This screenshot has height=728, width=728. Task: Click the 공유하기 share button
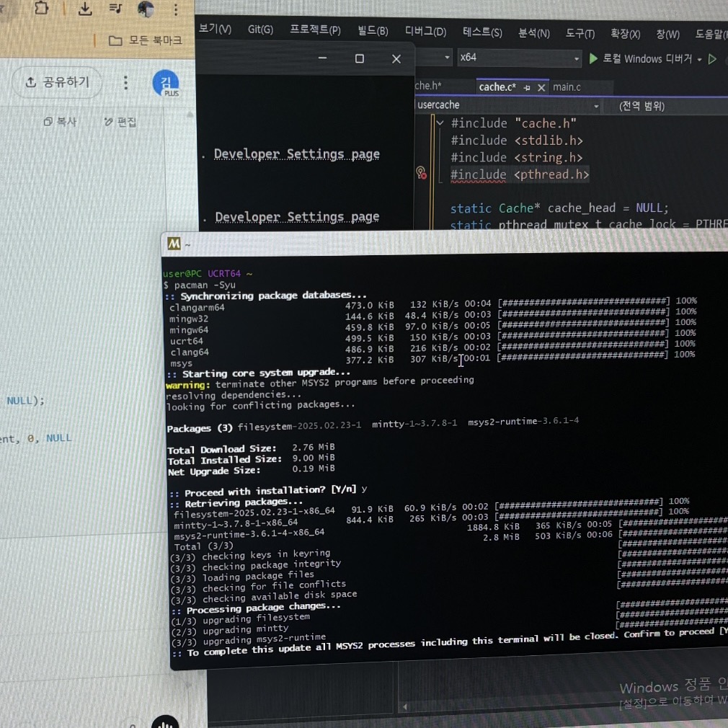[57, 82]
